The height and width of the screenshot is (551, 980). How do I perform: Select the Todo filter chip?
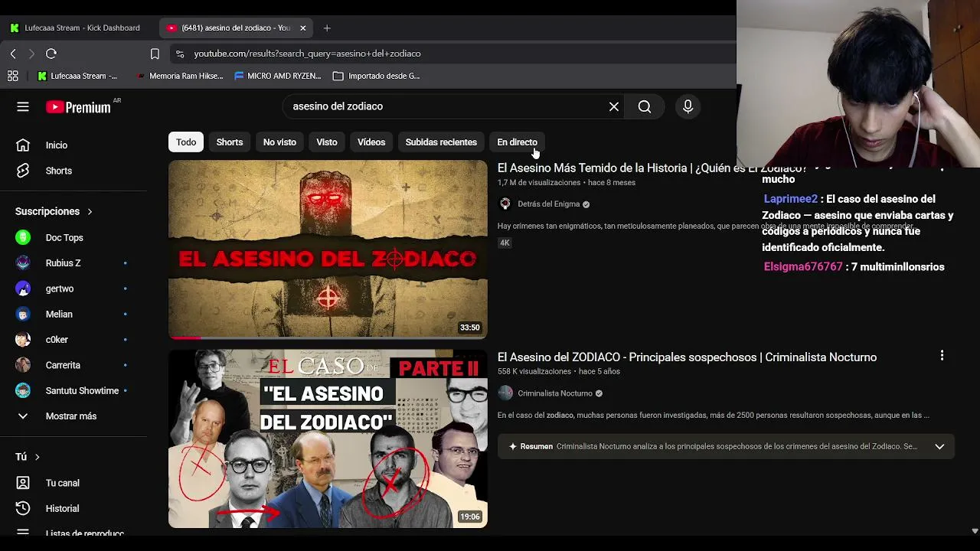pos(186,142)
